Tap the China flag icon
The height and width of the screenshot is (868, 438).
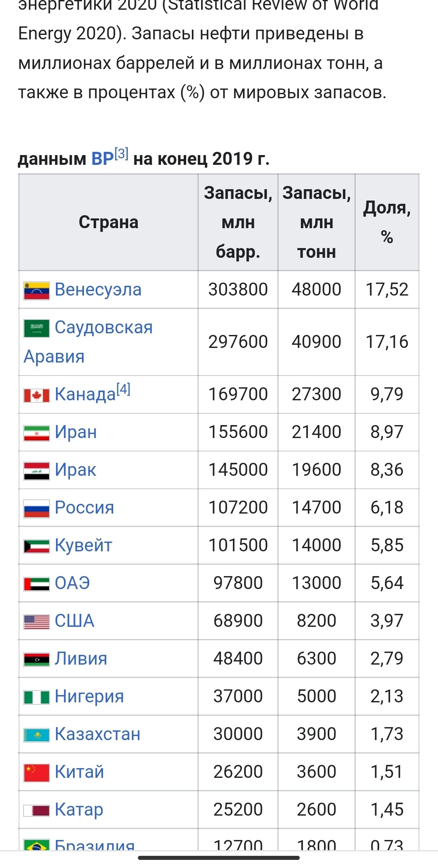[x=36, y=773]
